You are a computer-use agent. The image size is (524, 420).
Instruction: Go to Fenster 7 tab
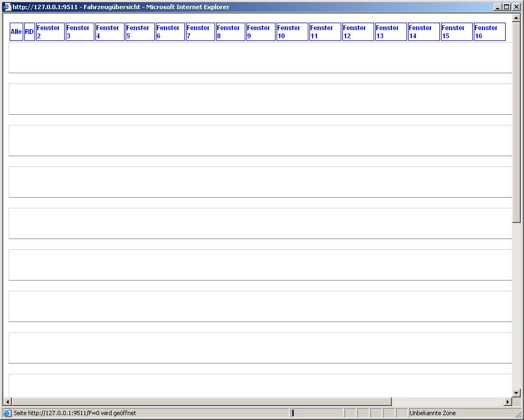tap(198, 32)
